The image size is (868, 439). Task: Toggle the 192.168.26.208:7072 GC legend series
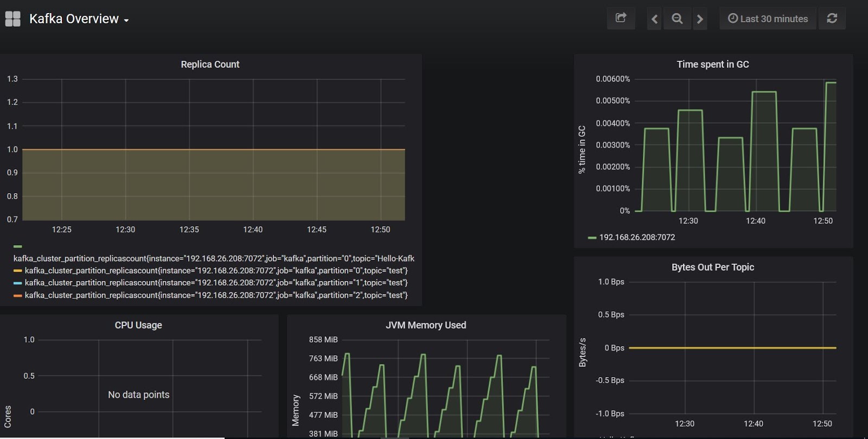click(x=637, y=237)
